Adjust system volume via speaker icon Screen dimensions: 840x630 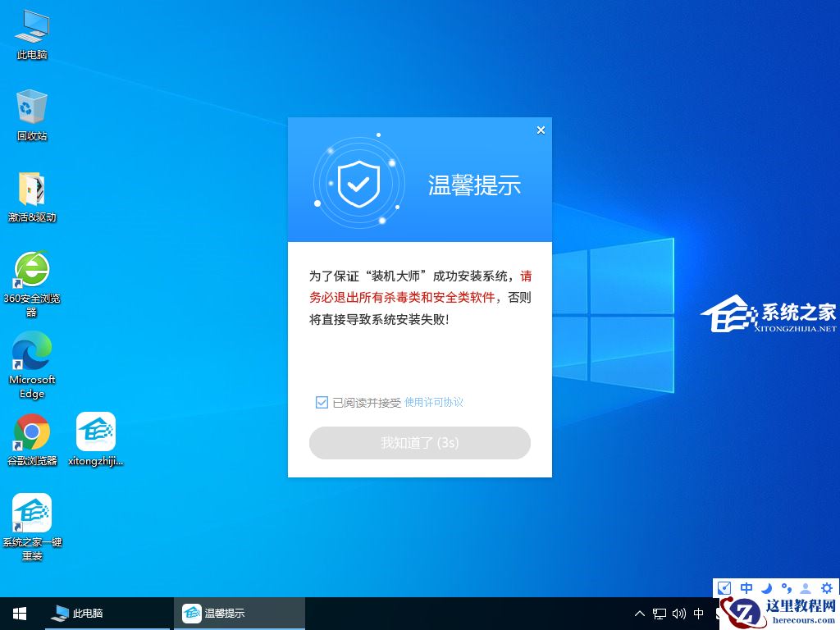point(678,613)
